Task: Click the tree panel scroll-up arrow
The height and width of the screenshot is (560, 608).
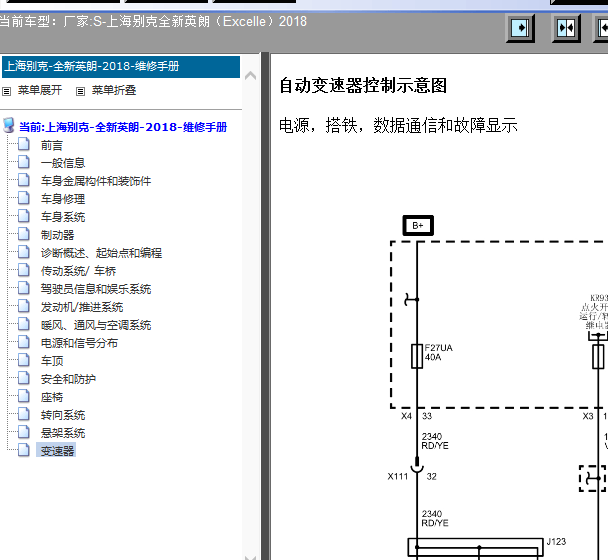Action: 250,75
